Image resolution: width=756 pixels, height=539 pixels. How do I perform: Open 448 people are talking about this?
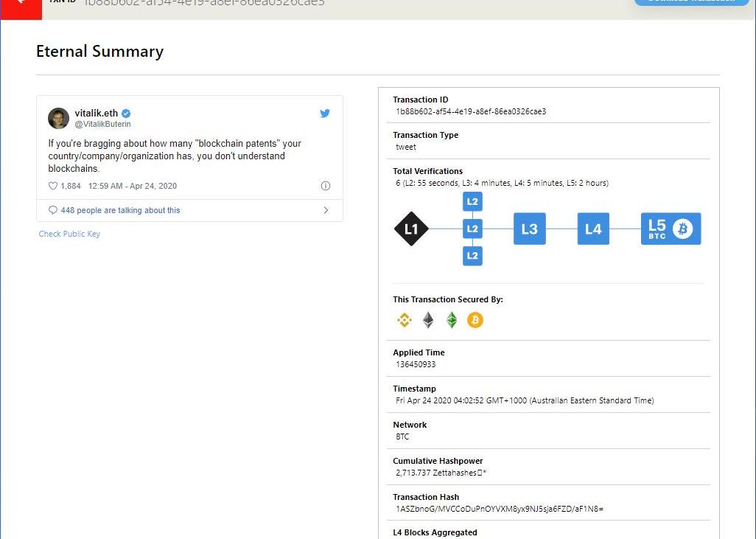click(x=120, y=210)
